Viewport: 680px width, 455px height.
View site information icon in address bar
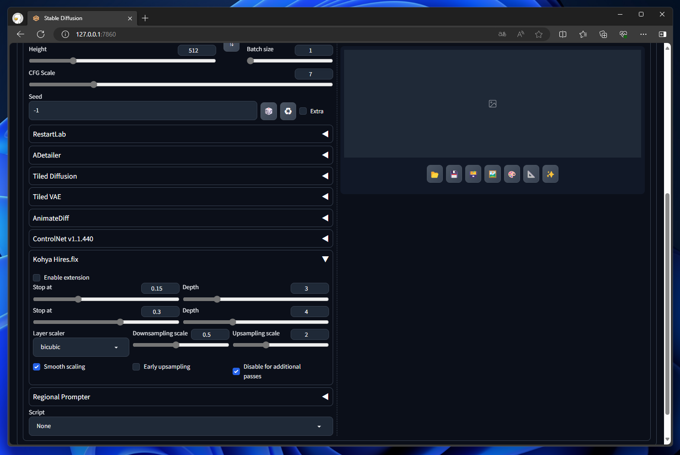pyautogui.click(x=65, y=34)
